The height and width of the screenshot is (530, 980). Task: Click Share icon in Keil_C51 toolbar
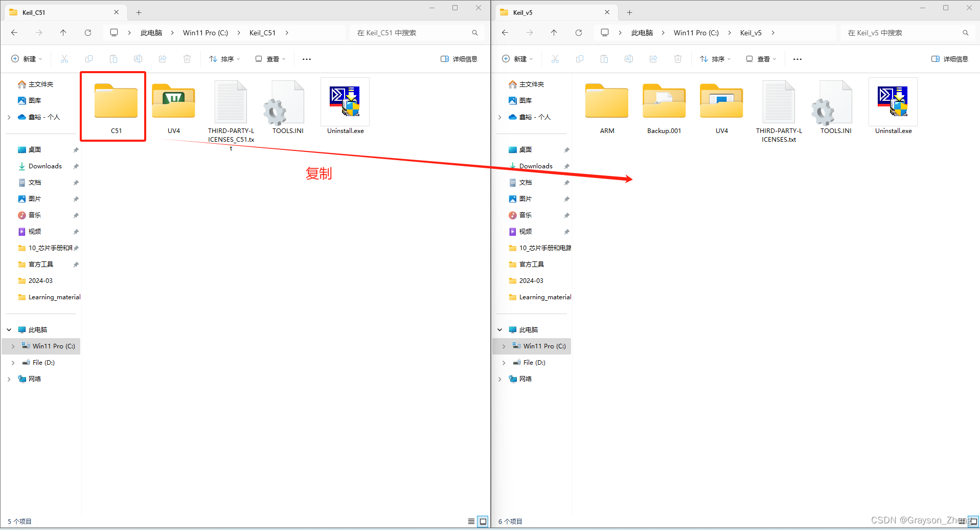(163, 59)
